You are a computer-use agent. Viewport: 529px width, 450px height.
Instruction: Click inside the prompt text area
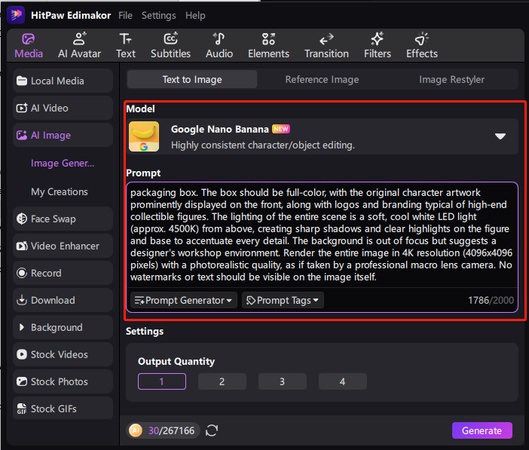(x=322, y=235)
